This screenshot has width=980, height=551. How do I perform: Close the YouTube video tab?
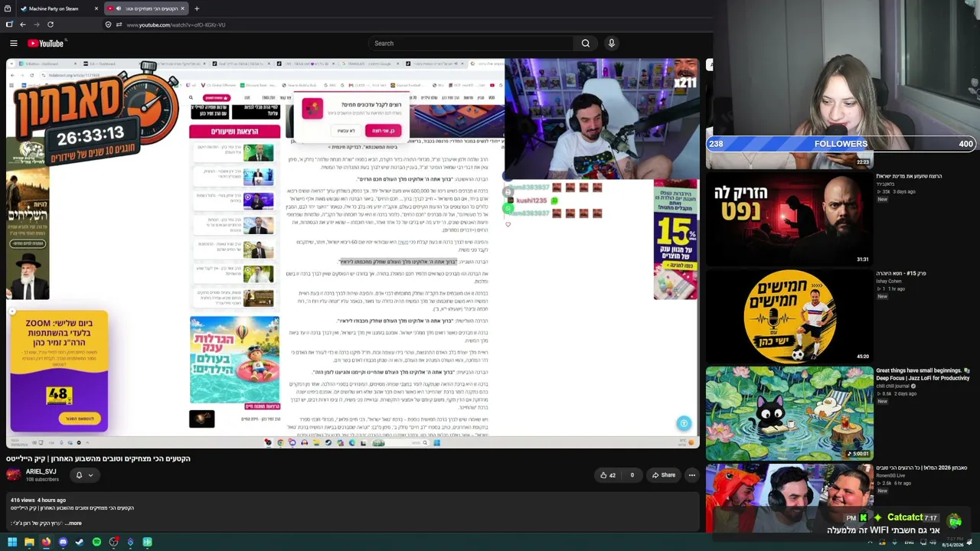point(182,8)
